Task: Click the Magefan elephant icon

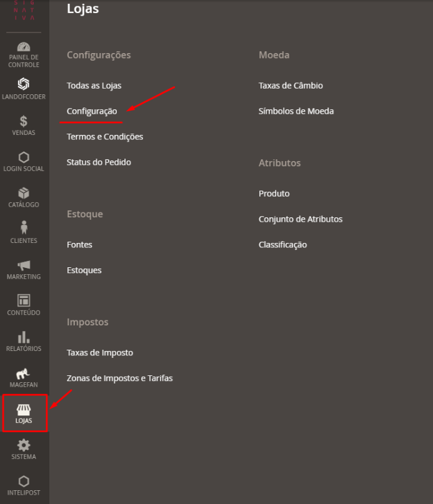Action: (24, 374)
